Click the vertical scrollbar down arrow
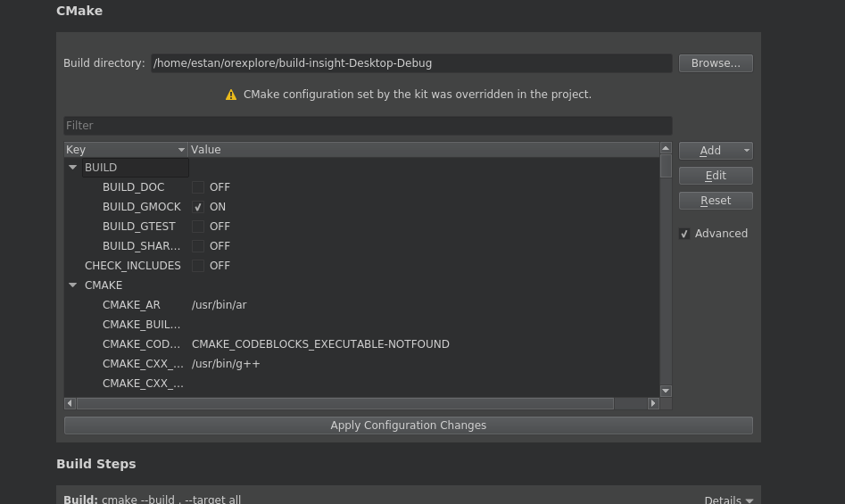 pos(666,391)
